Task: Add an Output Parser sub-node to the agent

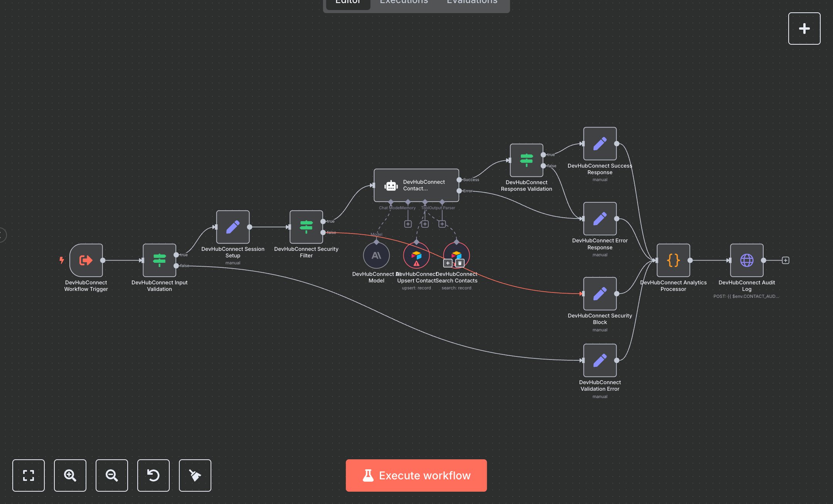Action: [x=442, y=224]
